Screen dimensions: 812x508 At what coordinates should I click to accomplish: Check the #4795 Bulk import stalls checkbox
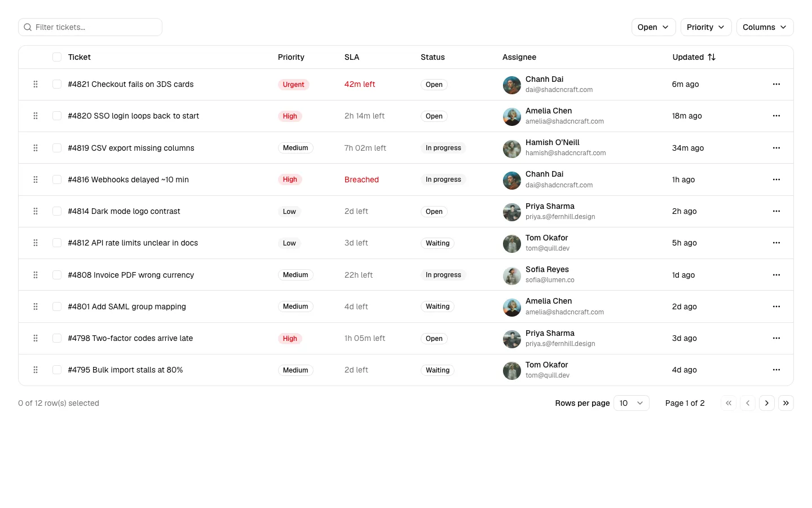pyautogui.click(x=57, y=370)
